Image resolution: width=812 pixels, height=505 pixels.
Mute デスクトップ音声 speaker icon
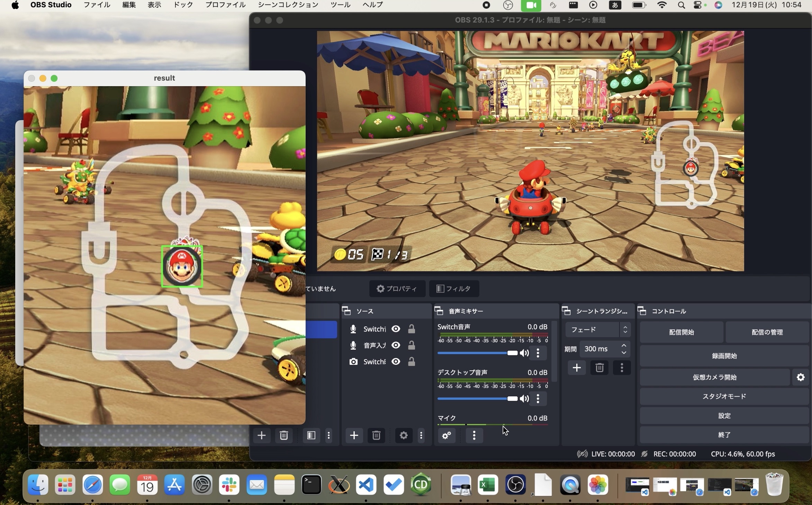click(524, 399)
